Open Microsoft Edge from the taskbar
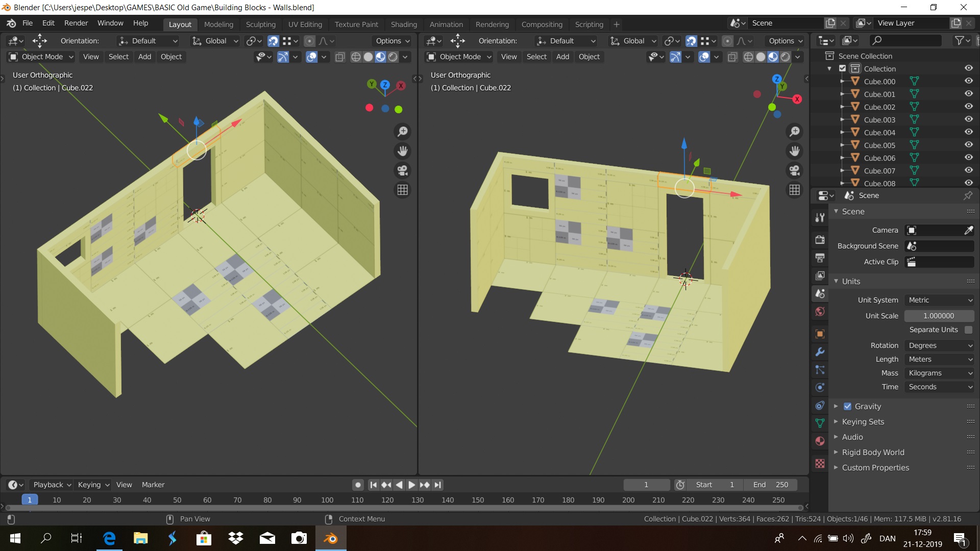 [x=109, y=538]
